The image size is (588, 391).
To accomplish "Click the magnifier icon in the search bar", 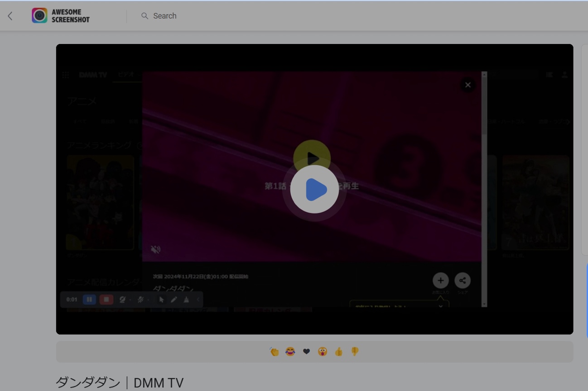I will (145, 16).
